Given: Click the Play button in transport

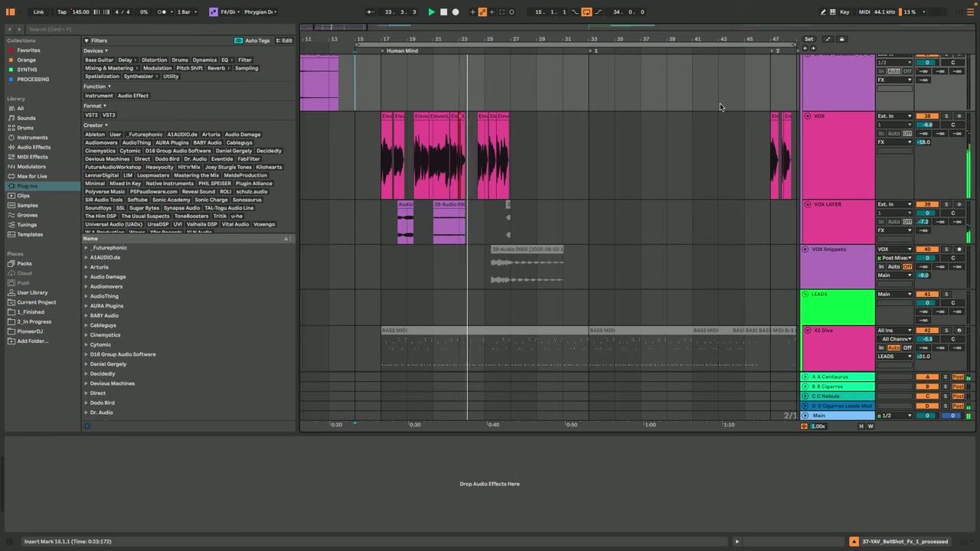Looking at the screenshot, I should tap(431, 11).
